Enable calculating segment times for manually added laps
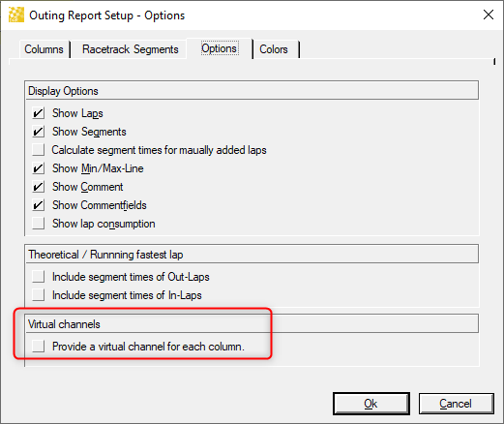This screenshot has width=504, height=424. [x=39, y=150]
